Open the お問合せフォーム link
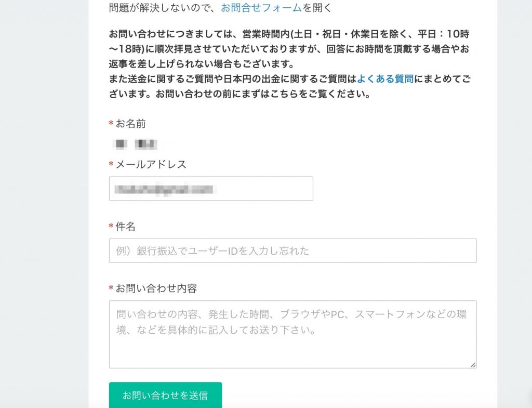532x408 pixels. click(x=261, y=8)
